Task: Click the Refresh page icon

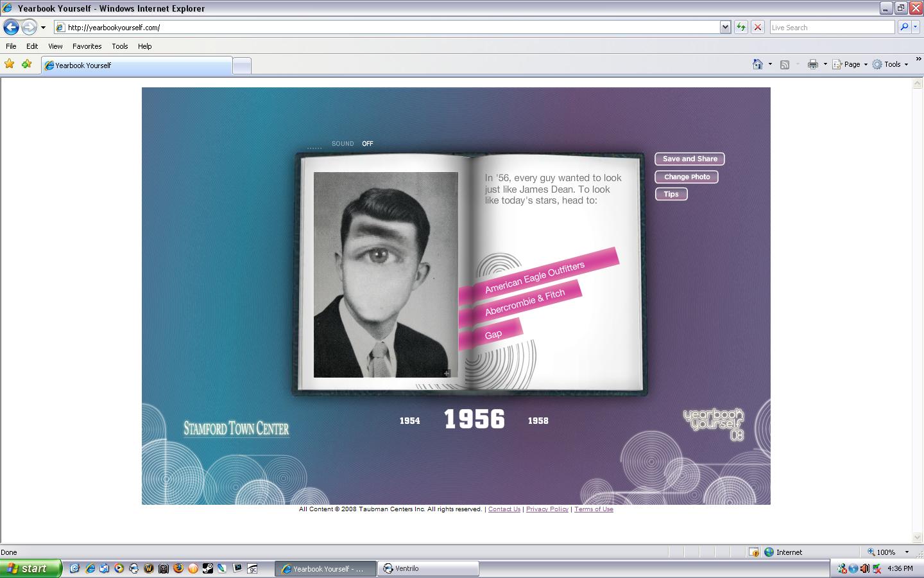Action: pyautogui.click(x=741, y=27)
